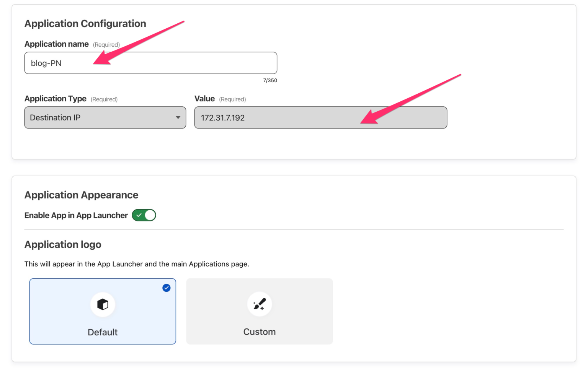Click the 7/350 character counter
This screenshot has width=588, height=369.
click(269, 80)
